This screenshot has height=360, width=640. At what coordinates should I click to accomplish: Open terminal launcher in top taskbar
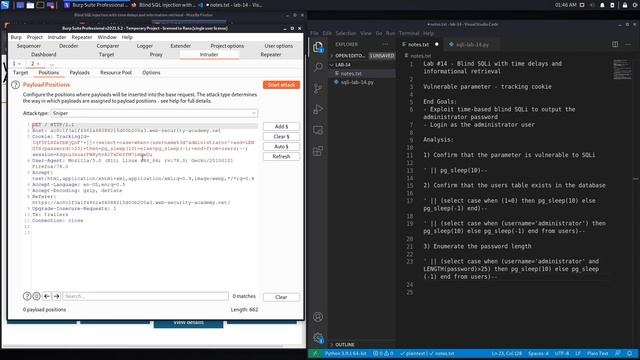(x=40, y=5)
